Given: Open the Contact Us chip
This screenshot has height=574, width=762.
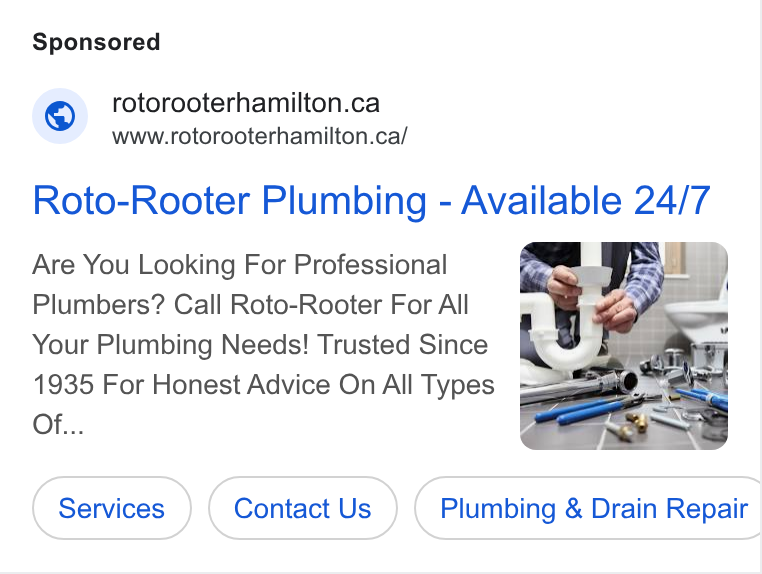Looking at the screenshot, I should pyautogui.click(x=303, y=508).
